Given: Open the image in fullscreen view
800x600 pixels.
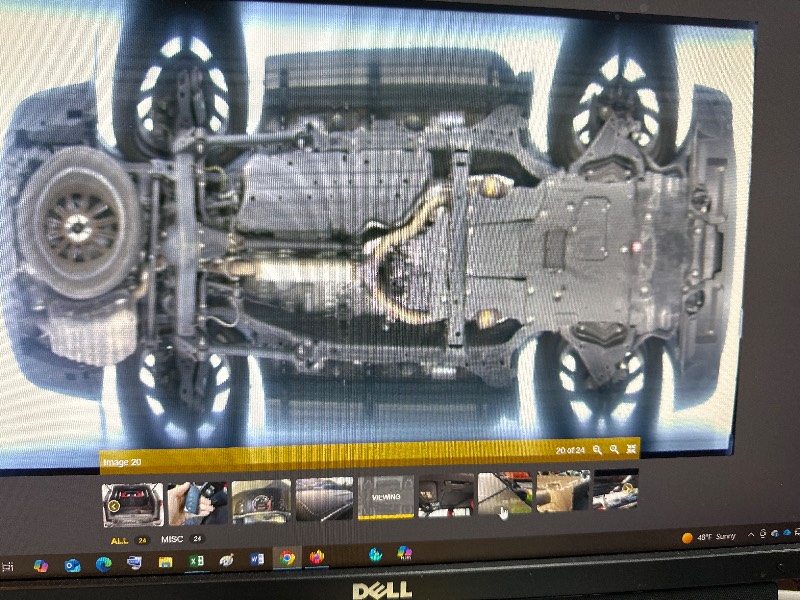Looking at the screenshot, I should [x=631, y=450].
